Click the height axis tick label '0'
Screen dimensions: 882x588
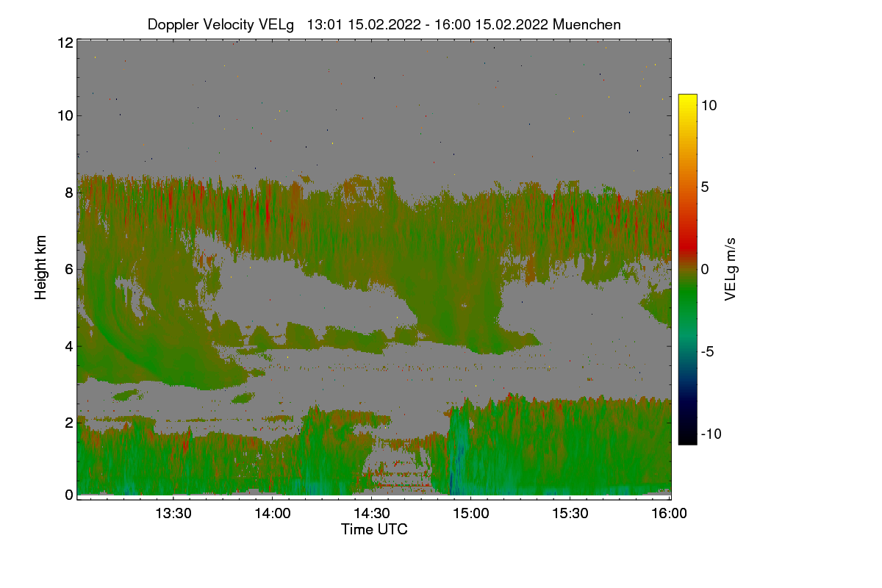[69, 495]
